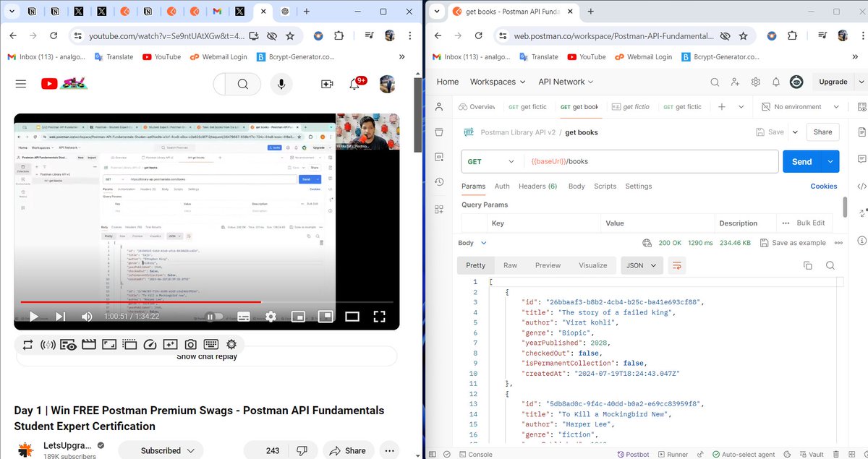Toggle YouTube subtitles/closed captions
The width and height of the screenshot is (868, 459).
243,316
